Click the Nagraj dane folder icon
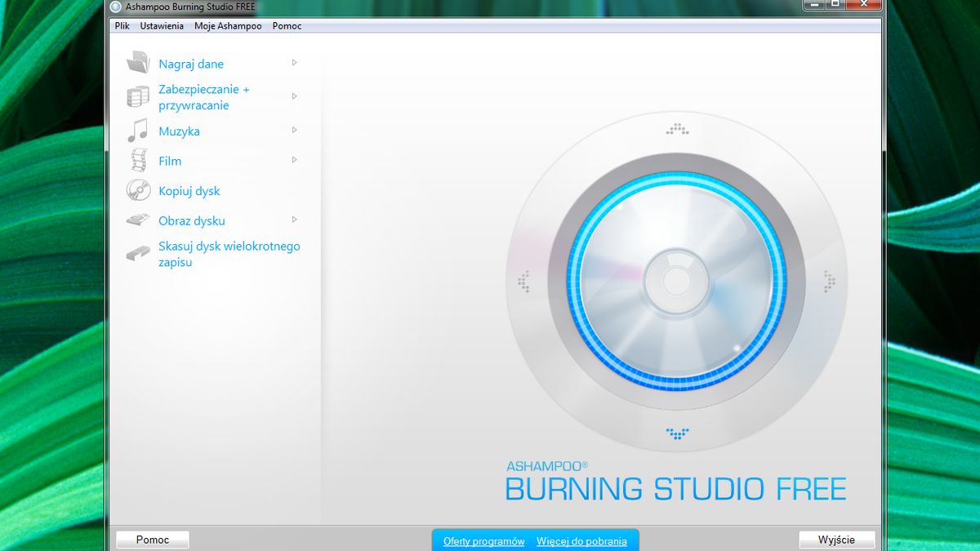980x551 pixels. 138,63
